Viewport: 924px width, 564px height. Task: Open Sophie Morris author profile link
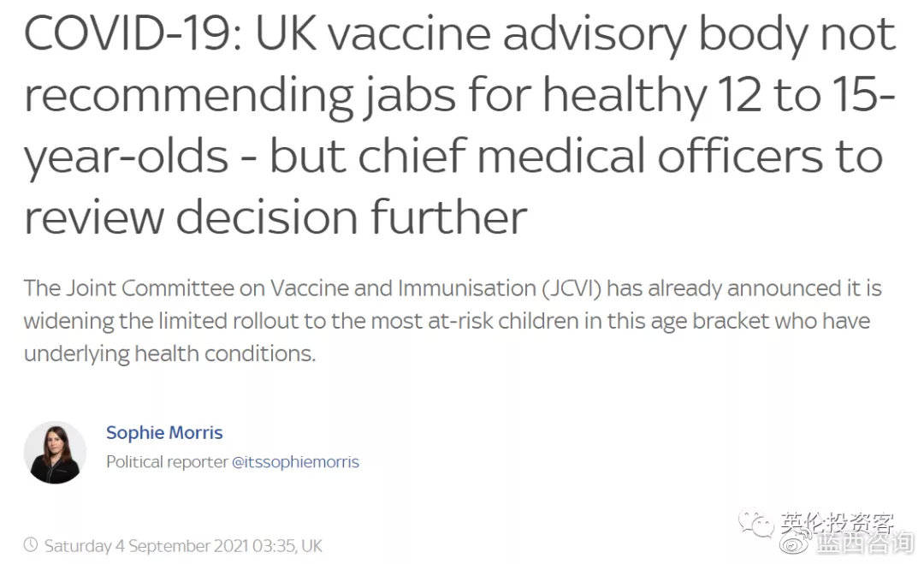pyautogui.click(x=164, y=433)
